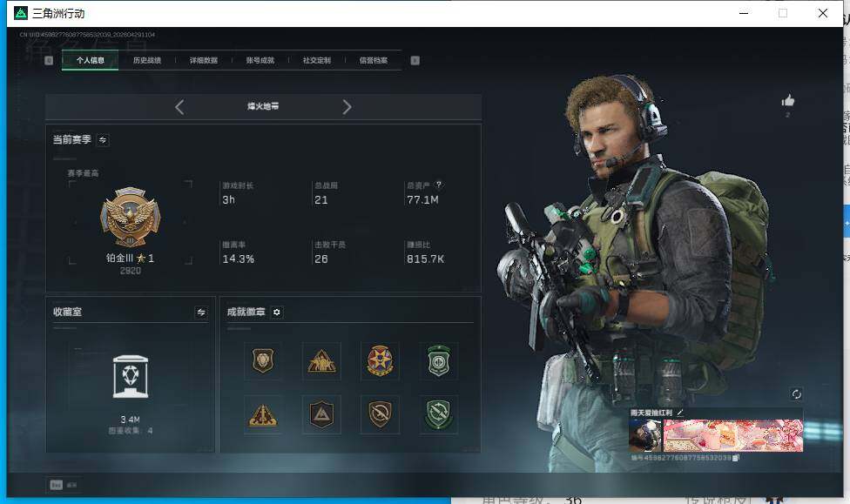The image size is (850, 504).
Task: Open the 社交定制 tab
Action: [x=317, y=60]
